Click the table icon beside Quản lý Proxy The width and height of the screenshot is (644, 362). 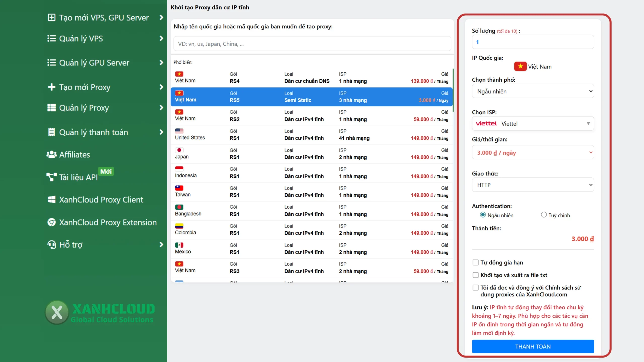tap(52, 108)
